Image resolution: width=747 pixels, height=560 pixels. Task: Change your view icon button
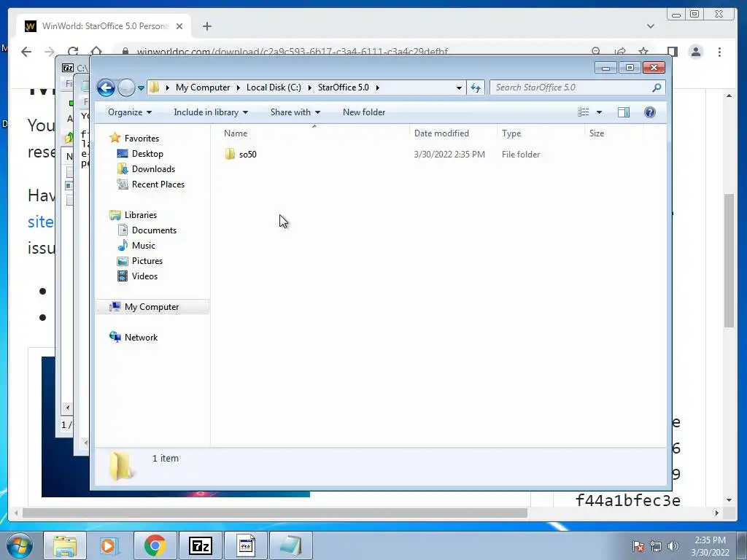click(x=584, y=112)
